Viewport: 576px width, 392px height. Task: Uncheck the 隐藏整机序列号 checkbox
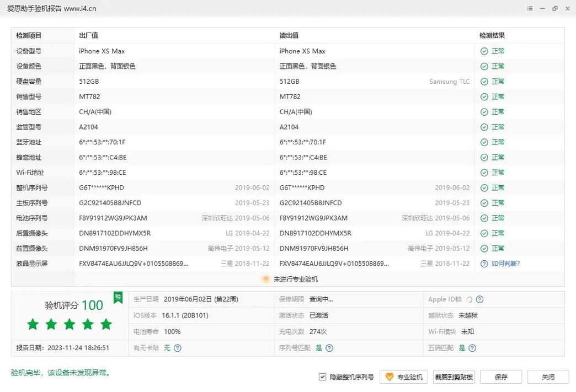tap(322, 377)
